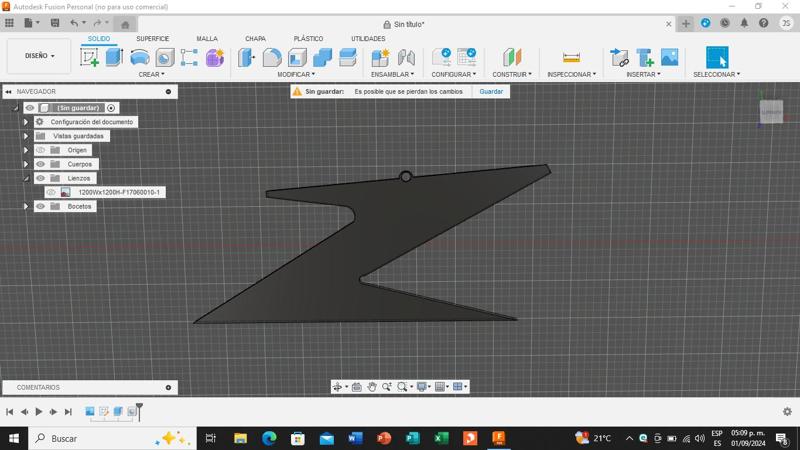Click the Configuration Table icon
The image size is (800, 450).
(x=467, y=58)
